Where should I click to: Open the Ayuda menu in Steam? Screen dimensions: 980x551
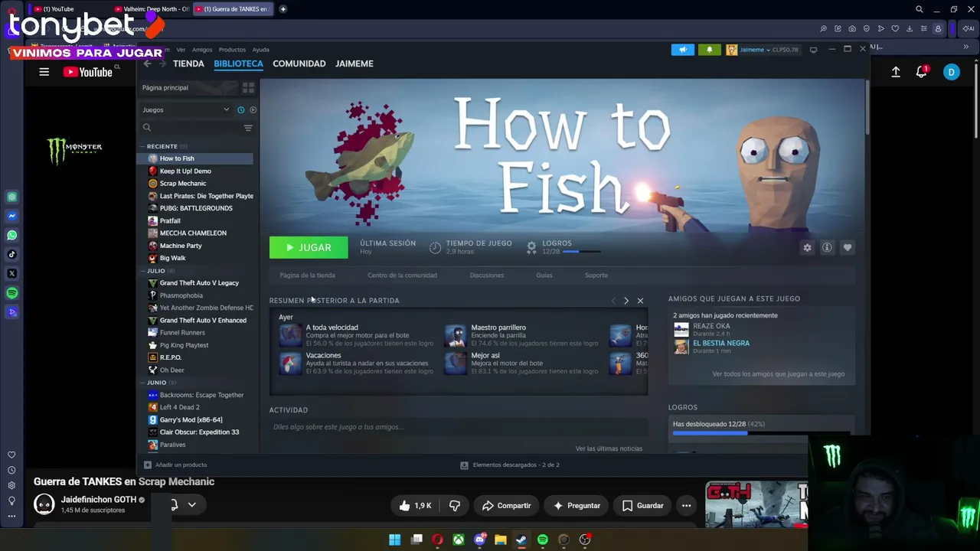260,50
